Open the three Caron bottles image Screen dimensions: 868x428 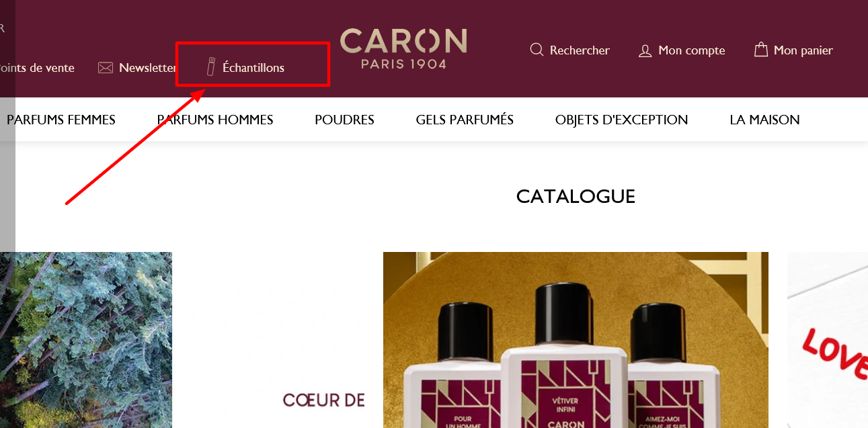576,340
